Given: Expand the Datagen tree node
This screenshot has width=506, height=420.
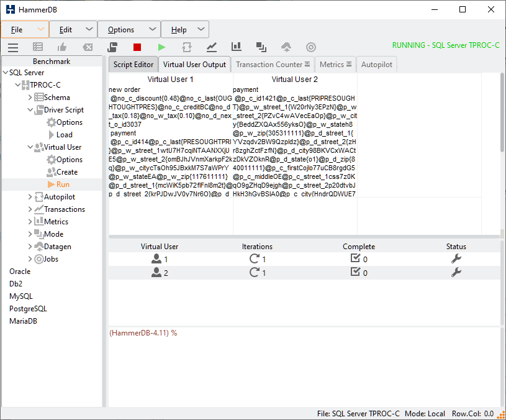Looking at the screenshot, I should pyautogui.click(x=30, y=247).
